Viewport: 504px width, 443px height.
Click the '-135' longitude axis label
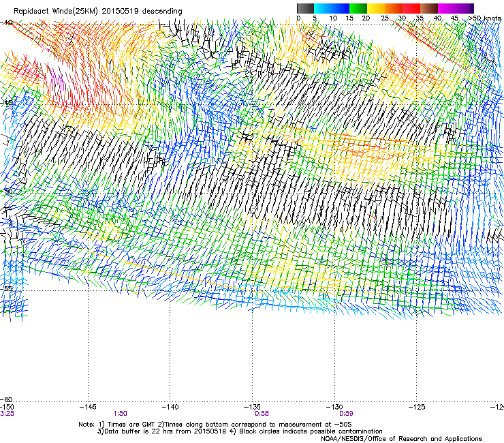[x=252, y=407]
